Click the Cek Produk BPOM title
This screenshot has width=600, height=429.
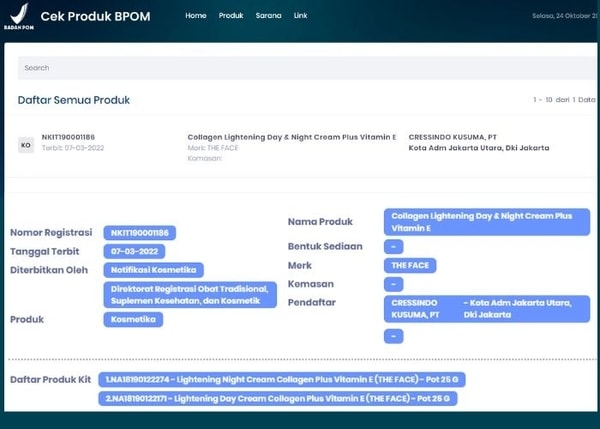click(x=95, y=16)
